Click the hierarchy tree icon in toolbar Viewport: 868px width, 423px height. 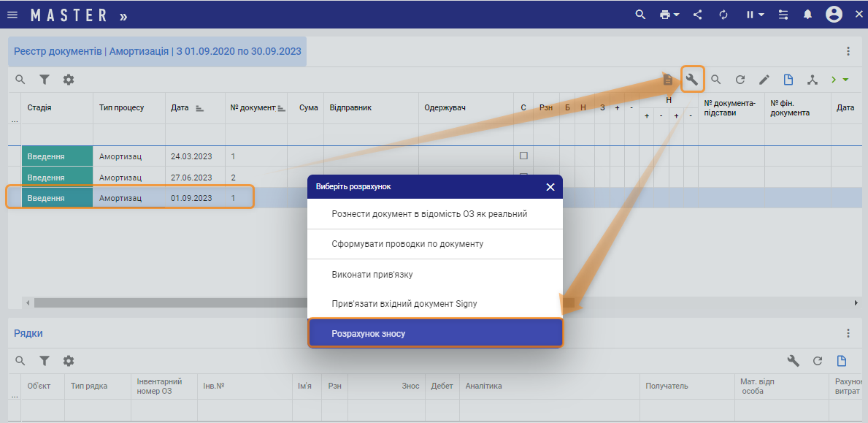[813, 80]
